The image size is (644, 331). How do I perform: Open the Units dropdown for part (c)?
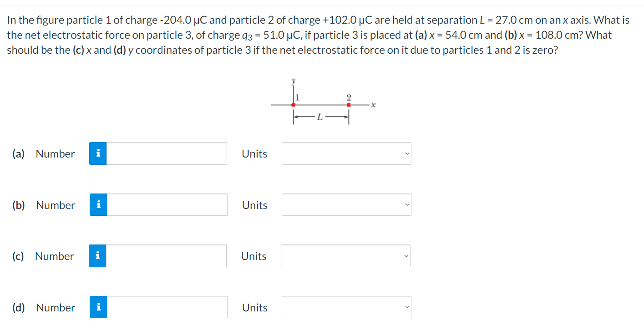(345, 256)
